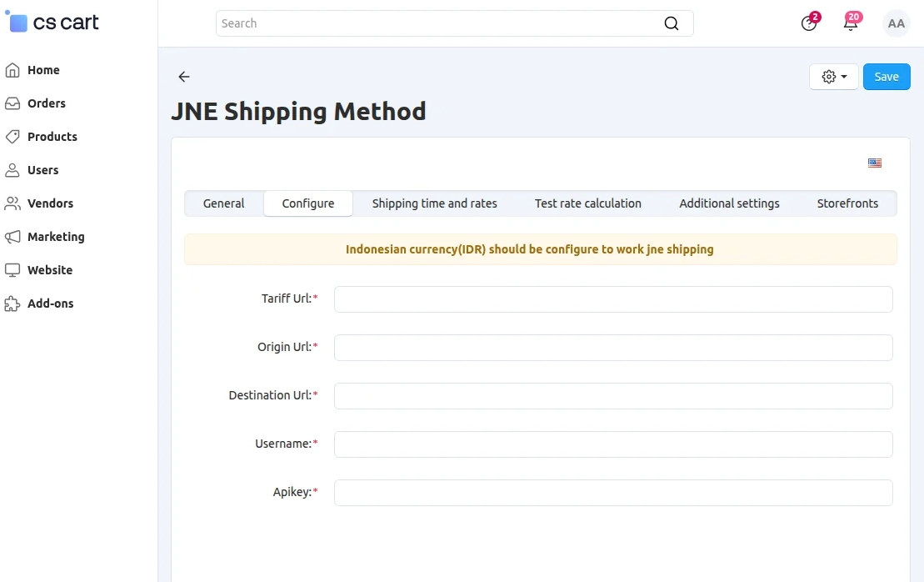Open the Orders menu item
The height and width of the screenshot is (582, 924).
tap(47, 103)
